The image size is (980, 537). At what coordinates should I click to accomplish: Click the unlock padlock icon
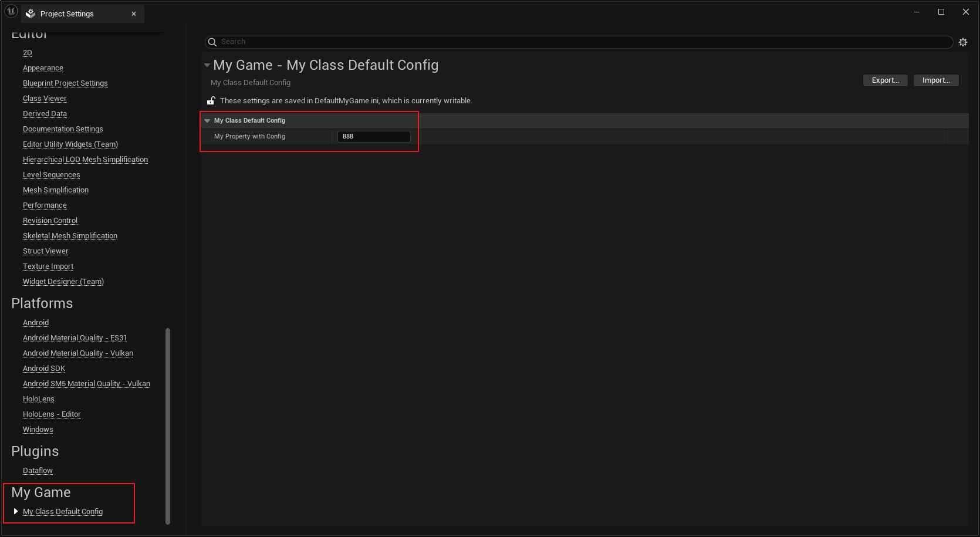point(211,100)
